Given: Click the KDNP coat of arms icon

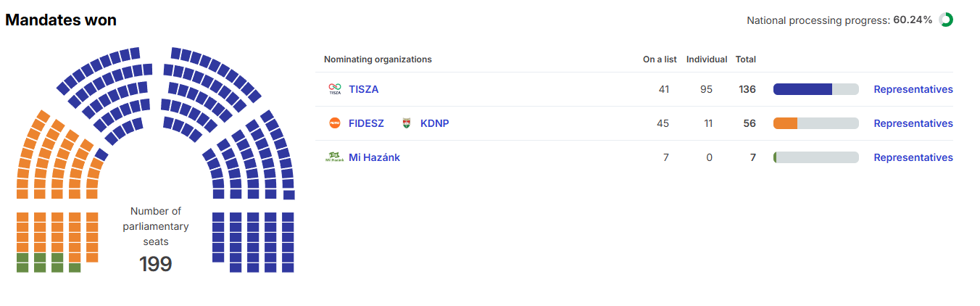Looking at the screenshot, I should coord(407,123).
